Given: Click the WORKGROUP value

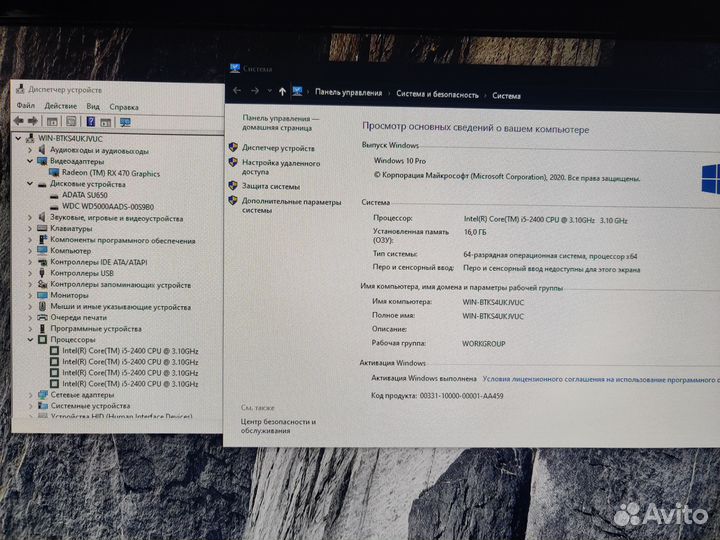Looking at the screenshot, I should tap(484, 343).
